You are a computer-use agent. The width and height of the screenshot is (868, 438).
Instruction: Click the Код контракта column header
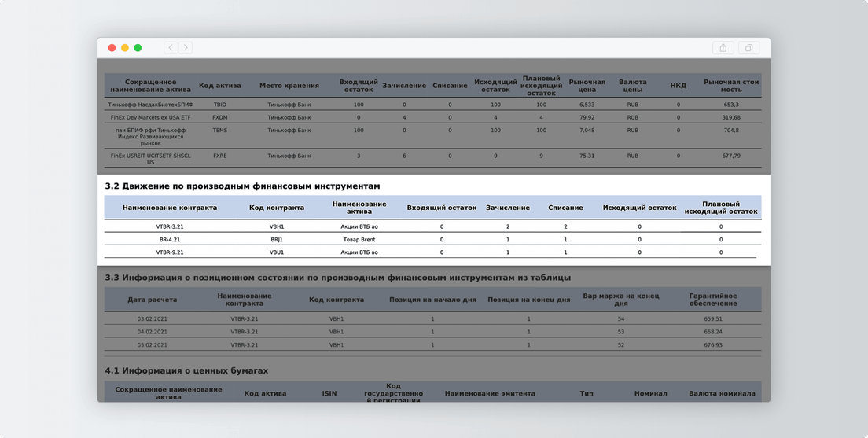point(277,208)
